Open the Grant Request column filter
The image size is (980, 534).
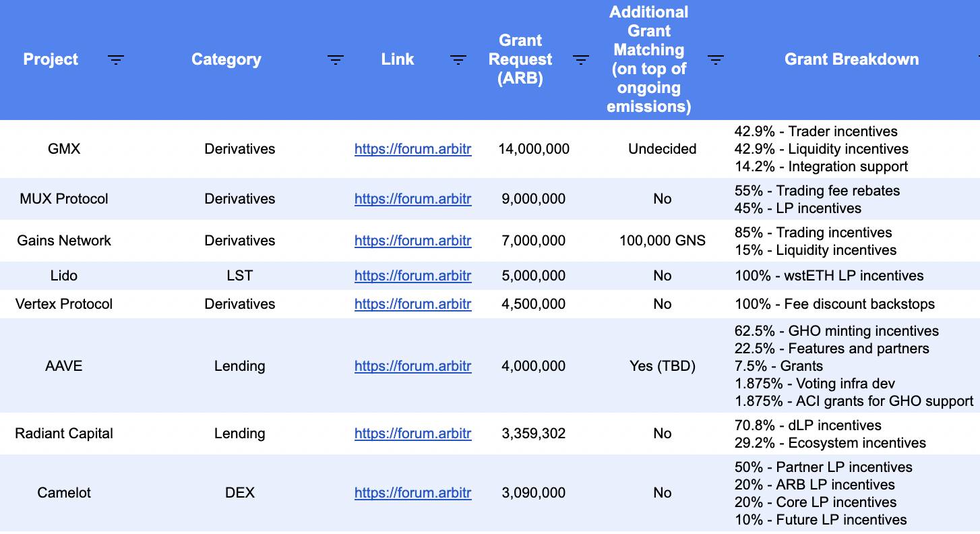581,60
